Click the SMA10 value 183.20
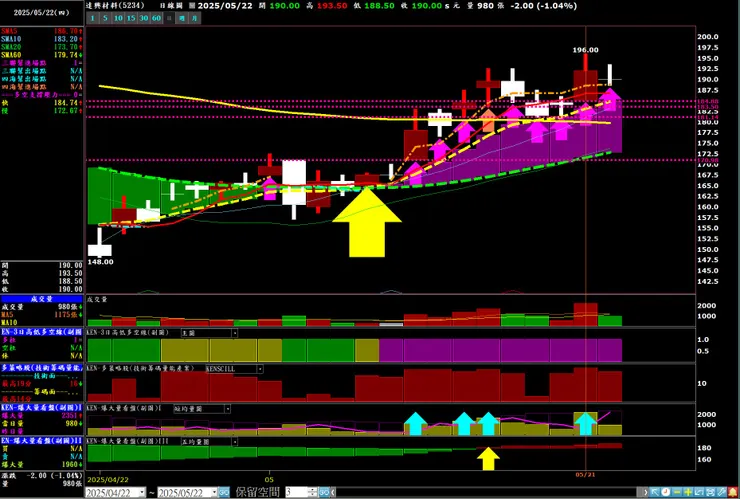Screen dimensions: 740x499 tap(66, 39)
